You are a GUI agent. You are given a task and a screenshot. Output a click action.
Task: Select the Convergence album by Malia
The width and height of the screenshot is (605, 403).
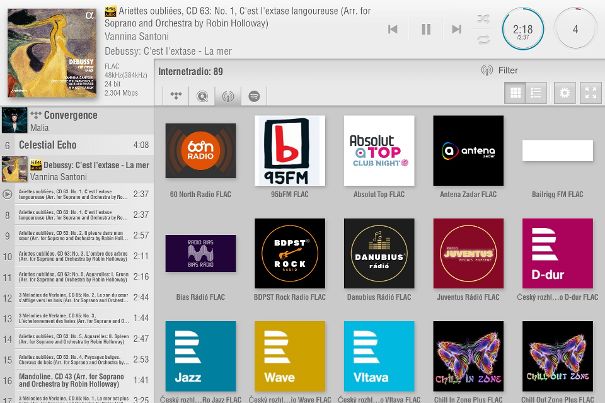[77, 120]
